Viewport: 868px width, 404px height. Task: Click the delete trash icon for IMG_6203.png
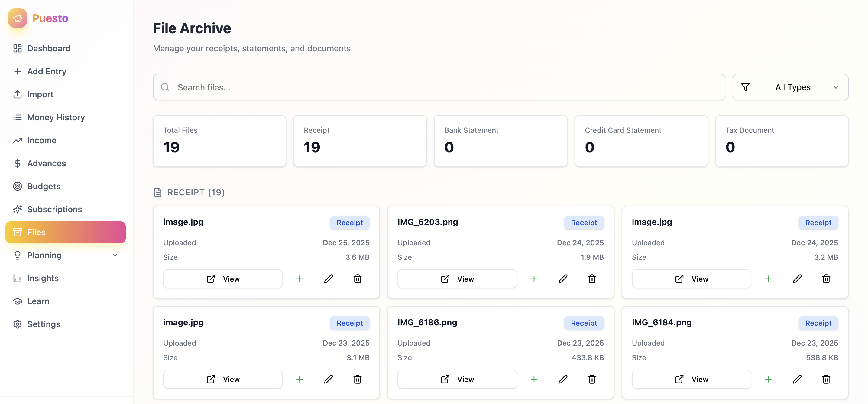point(592,279)
